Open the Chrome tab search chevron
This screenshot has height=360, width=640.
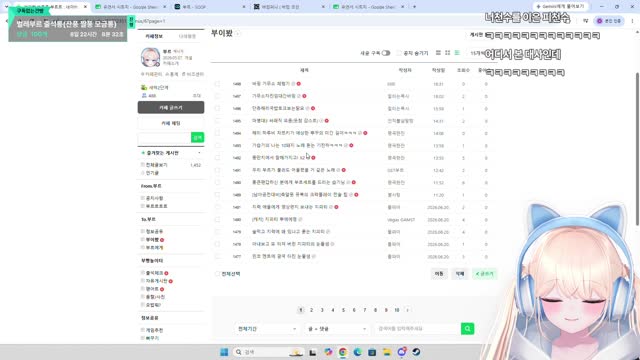pos(6,7)
